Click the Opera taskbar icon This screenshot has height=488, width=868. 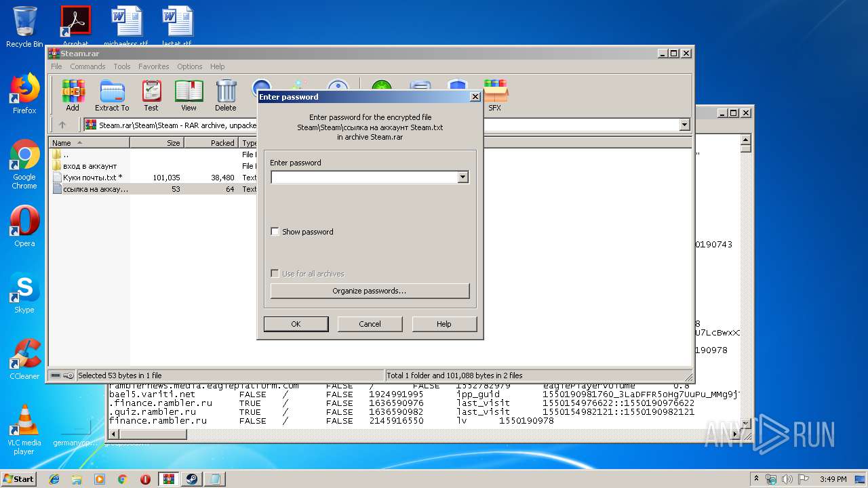click(x=145, y=479)
